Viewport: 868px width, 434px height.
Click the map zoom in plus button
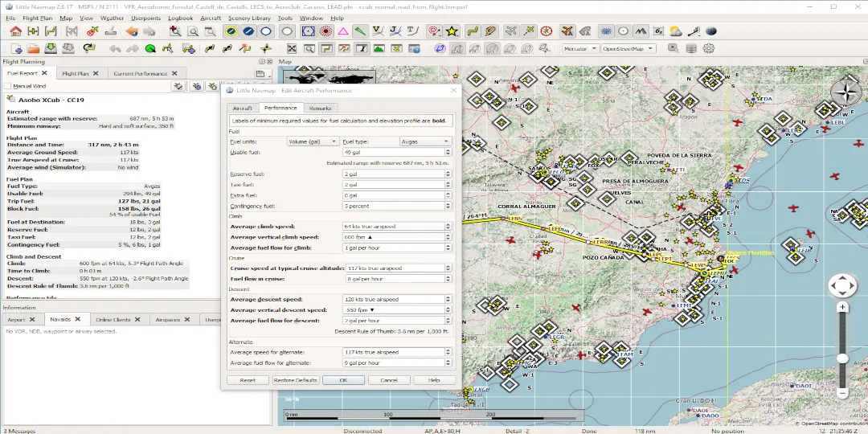[x=842, y=307]
